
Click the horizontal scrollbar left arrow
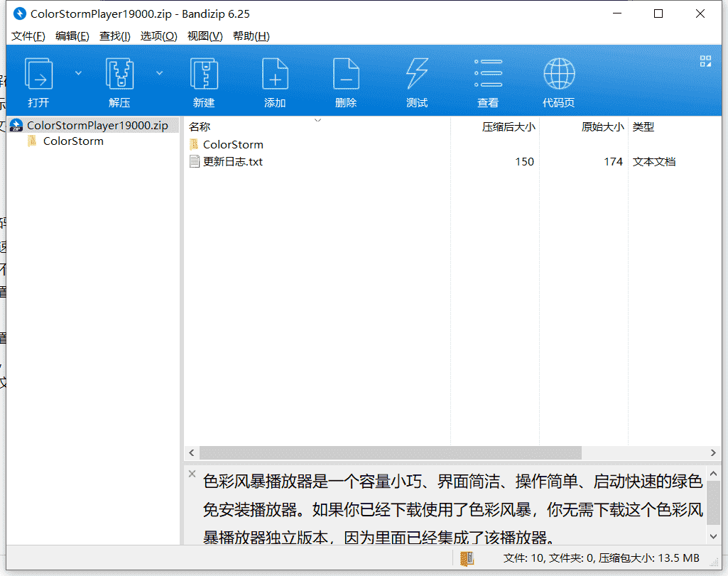[192, 452]
